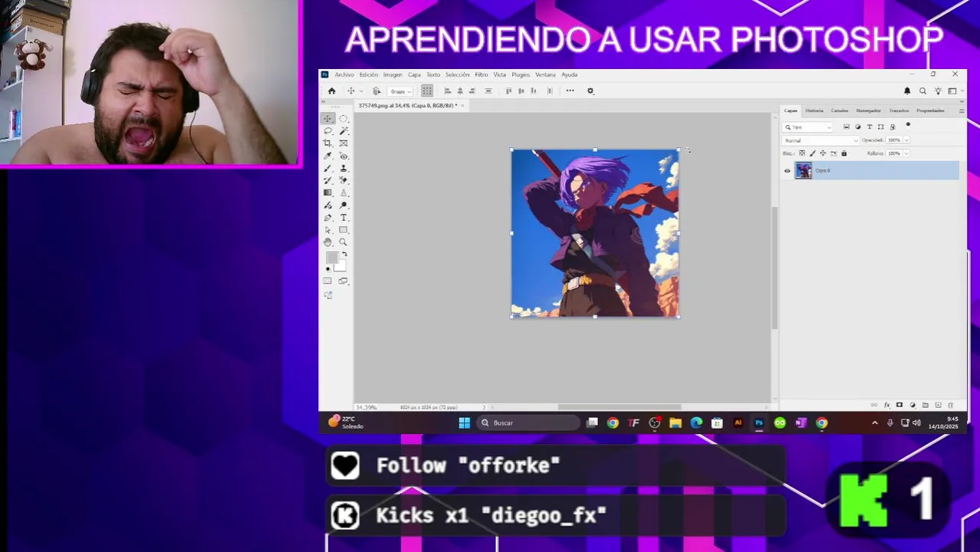Swap foreground and background colors arrow

344,255
